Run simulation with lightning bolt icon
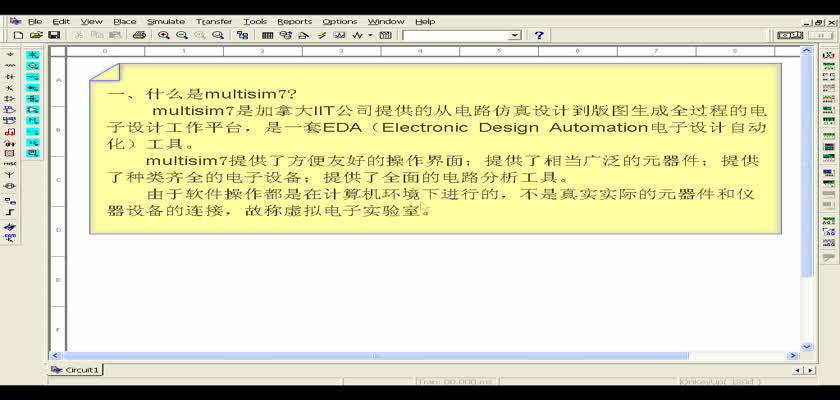840x400 pixels. click(x=321, y=35)
